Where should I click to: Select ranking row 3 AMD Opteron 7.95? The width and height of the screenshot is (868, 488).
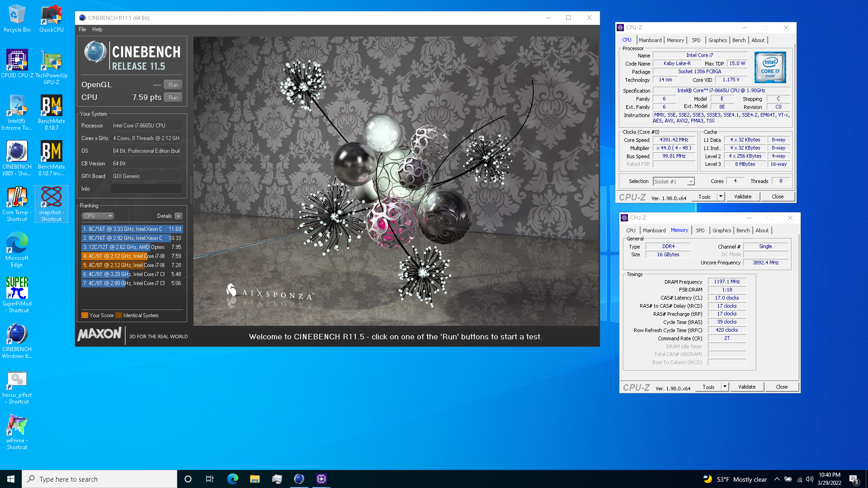coord(132,247)
